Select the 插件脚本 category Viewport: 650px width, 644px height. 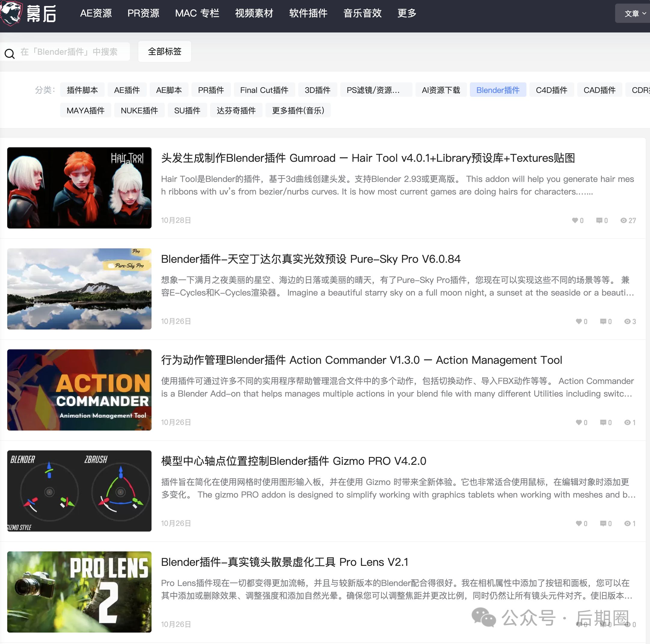tap(82, 90)
